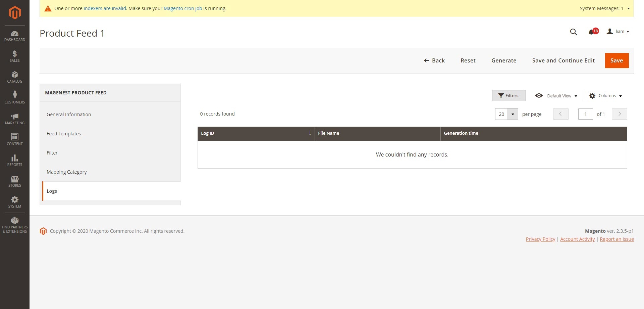This screenshot has width=644, height=309.
Task: Open the per page size dropdown
Action: pyautogui.click(x=513, y=114)
